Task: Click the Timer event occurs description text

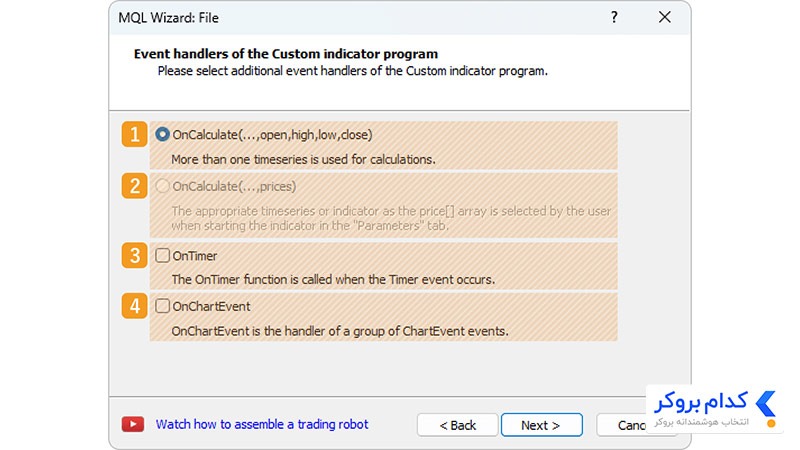Action: pos(333,280)
